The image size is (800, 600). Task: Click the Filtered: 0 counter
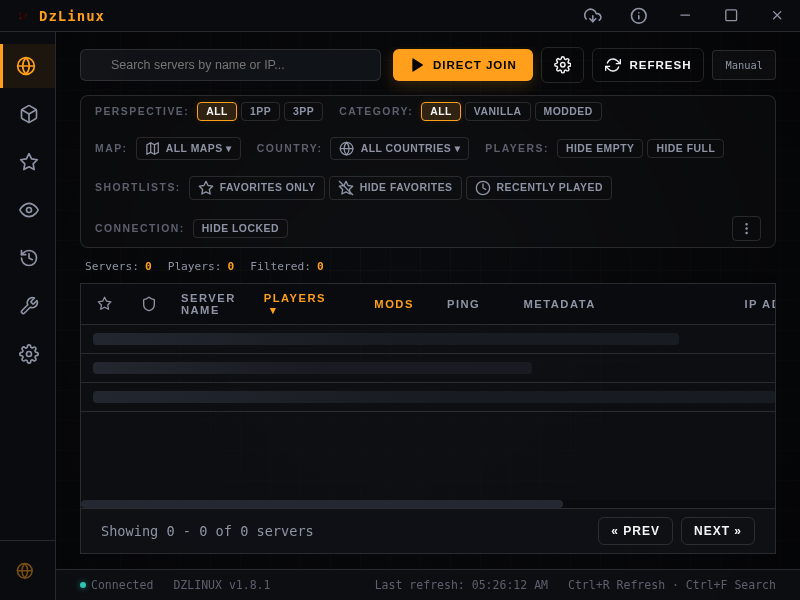point(287,266)
